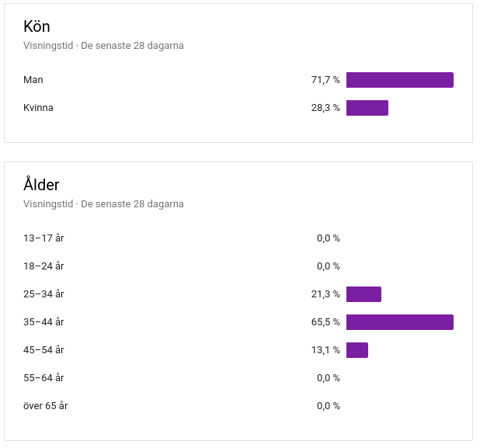Click the 13,1 % value
This screenshot has height=448, width=480.
click(x=325, y=349)
